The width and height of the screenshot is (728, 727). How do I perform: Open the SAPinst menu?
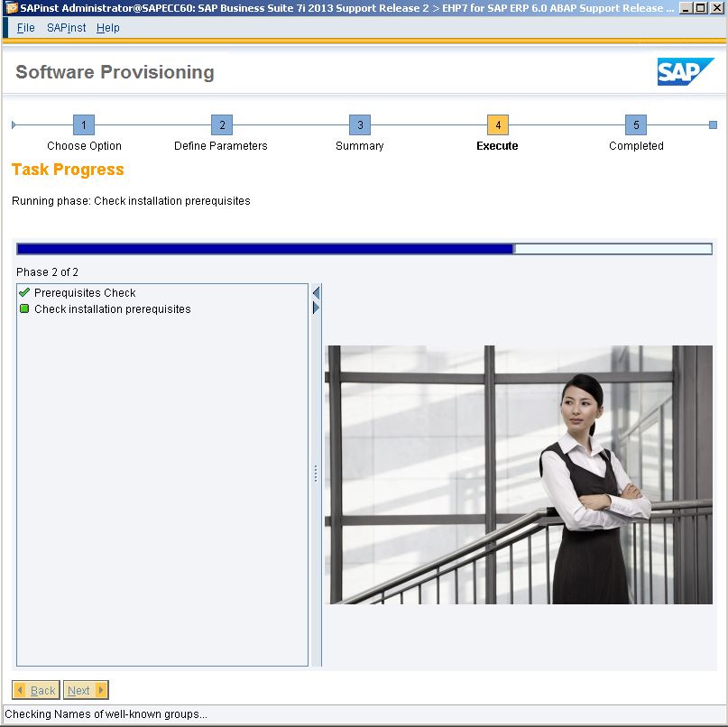coord(67,28)
